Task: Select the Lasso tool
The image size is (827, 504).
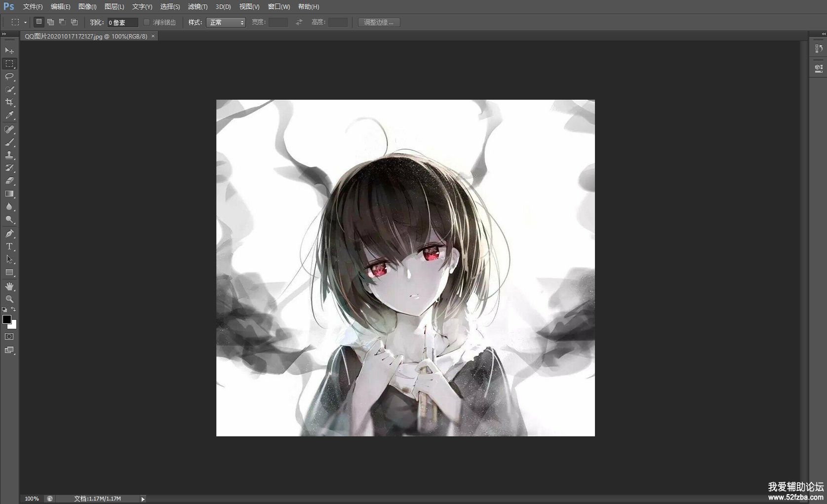Action: click(x=9, y=77)
